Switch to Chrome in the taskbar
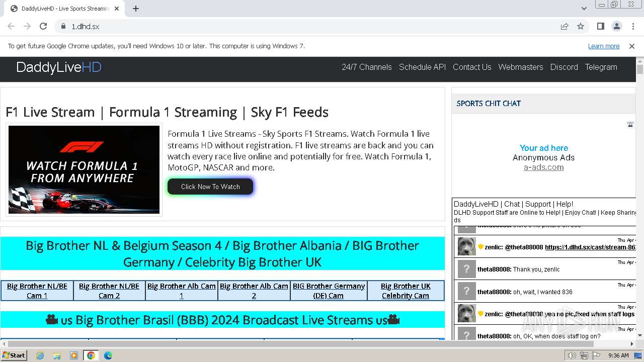644x362 pixels. pyautogui.click(x=91, y=355)
